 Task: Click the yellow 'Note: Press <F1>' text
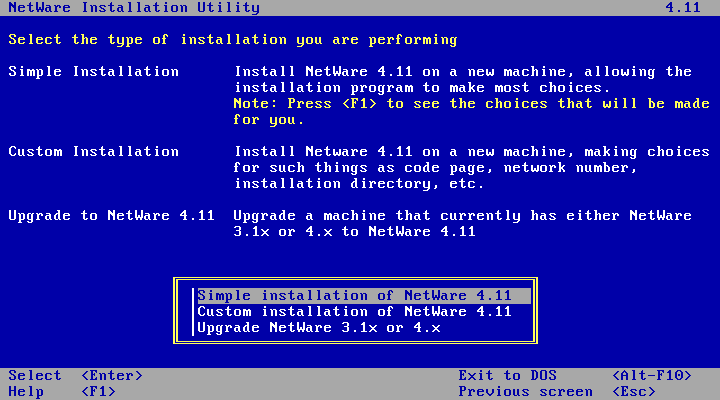coord(305,104)
